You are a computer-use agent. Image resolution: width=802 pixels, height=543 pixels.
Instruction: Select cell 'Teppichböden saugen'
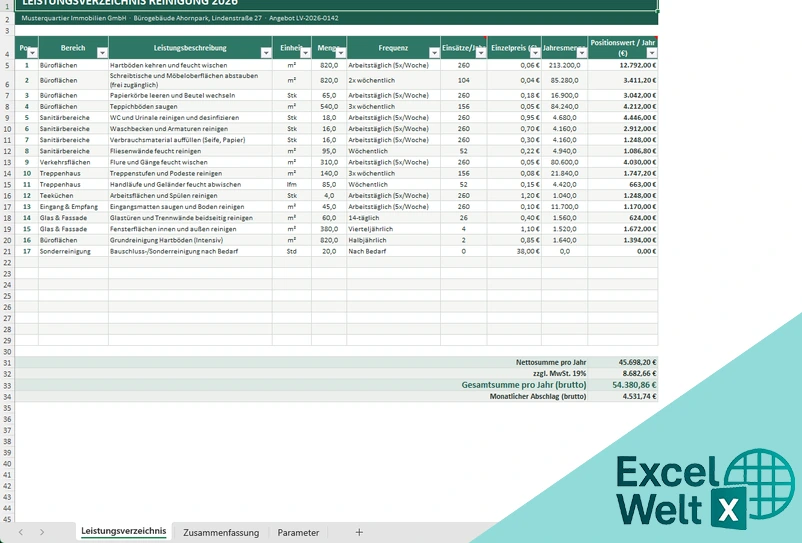click(190, 107)
